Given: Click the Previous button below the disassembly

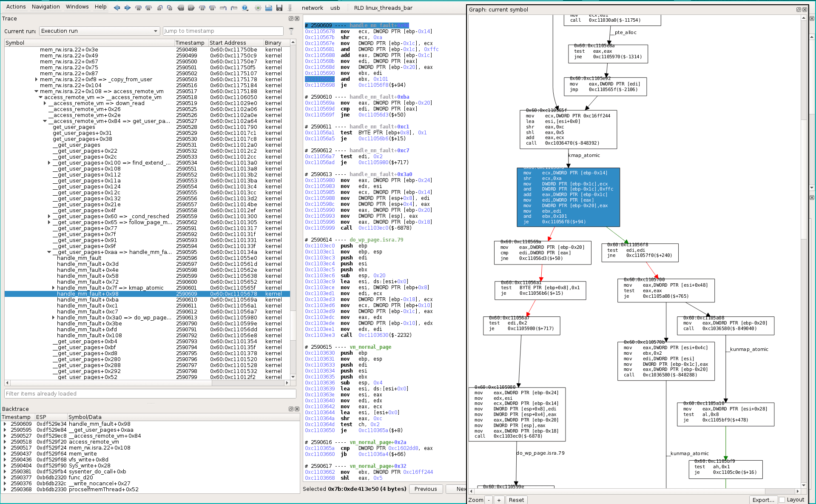Looking at the screenshot, I should [x=425, y=489].
